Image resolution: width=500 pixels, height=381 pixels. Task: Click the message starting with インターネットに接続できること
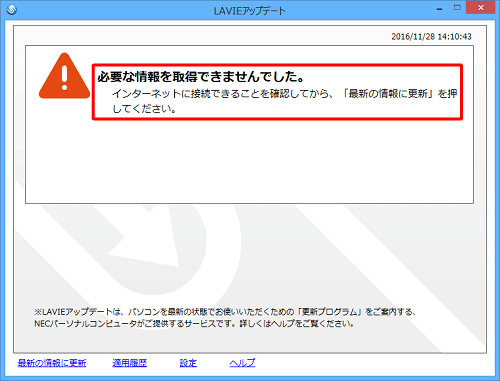(284, 101)
